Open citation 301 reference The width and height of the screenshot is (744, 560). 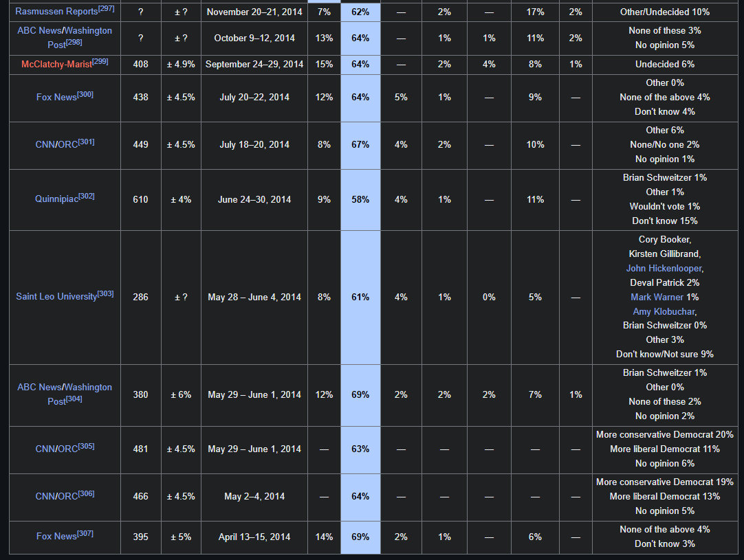87,142
